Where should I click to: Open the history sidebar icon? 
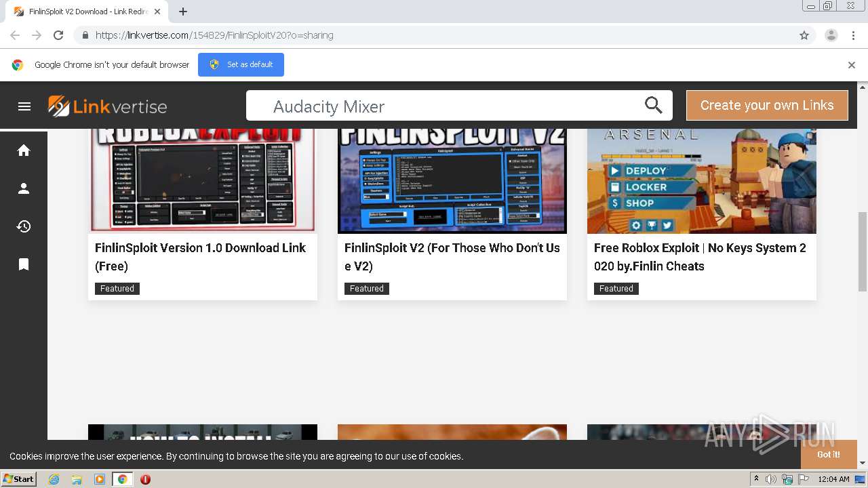point(24,226)
